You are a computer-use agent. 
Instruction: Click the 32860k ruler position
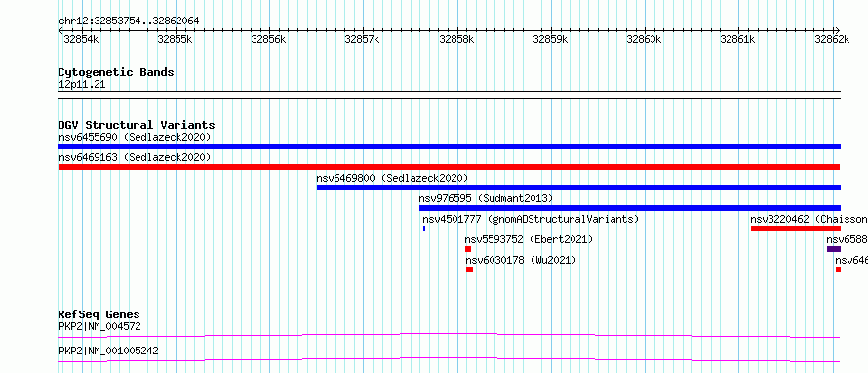tap(644, 39)
